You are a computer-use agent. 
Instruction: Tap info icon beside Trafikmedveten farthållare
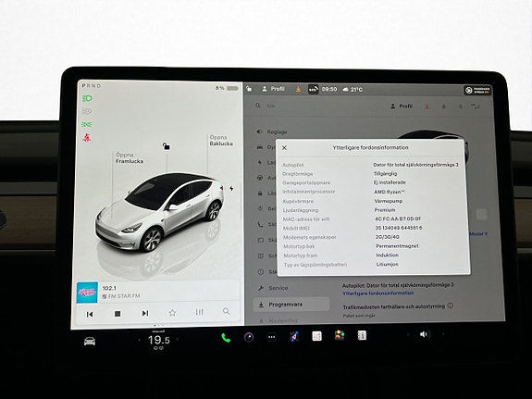pos(451,305)
